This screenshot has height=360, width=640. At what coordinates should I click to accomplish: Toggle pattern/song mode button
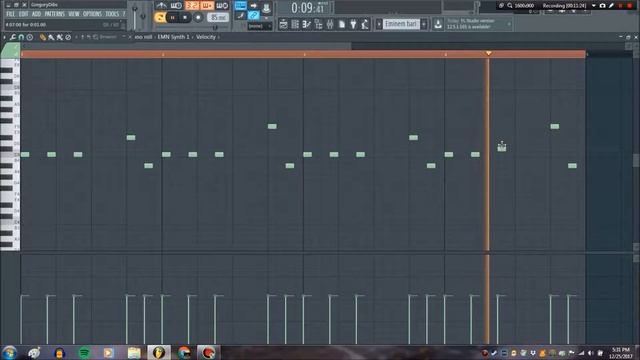[x=160, y=17]
